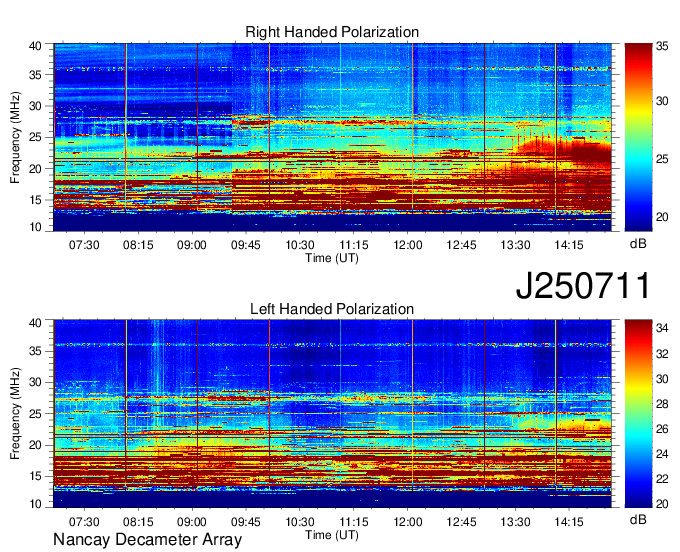Click 07:30 tick on the bottom plot

click(x=84, y=522)
